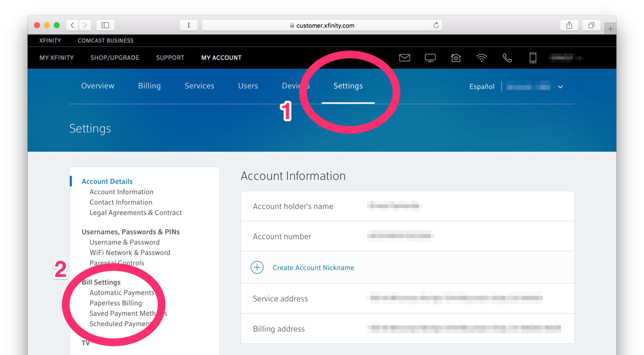Open the MY ACCOUNT menu item
The image size is (644, 355).
click(221, 57)
